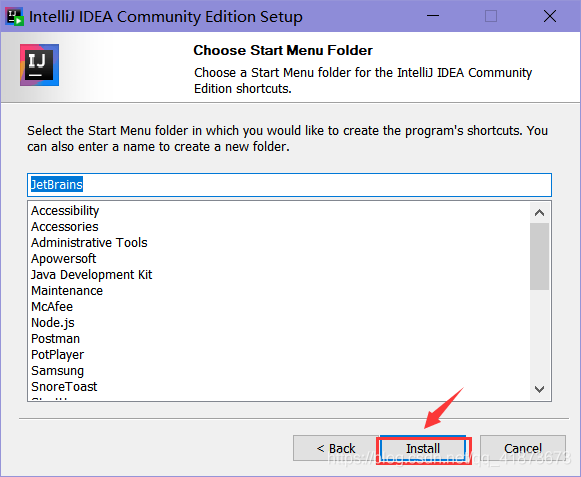Screen dimensions: 581x477
Task: Click the scrollbar up arrow in folder list
Action: [540, 213]
